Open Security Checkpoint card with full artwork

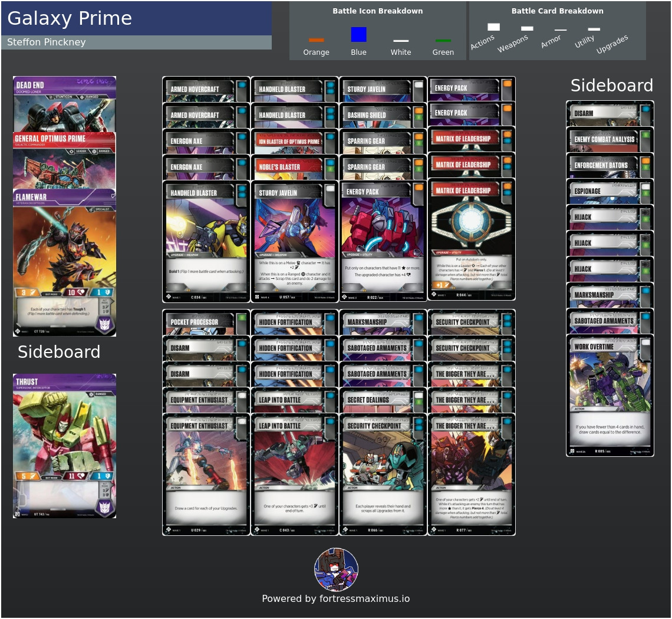click(x=383, y=474)
